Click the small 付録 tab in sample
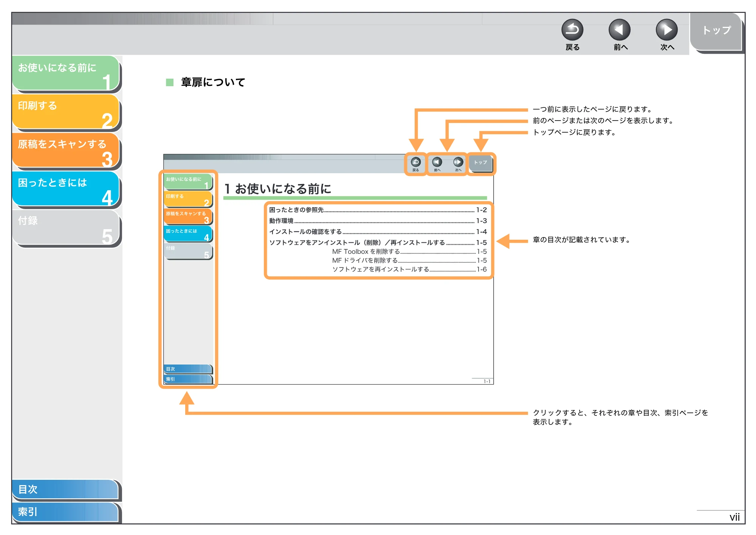Screen dimensions: 756x535 click(188, 251)
